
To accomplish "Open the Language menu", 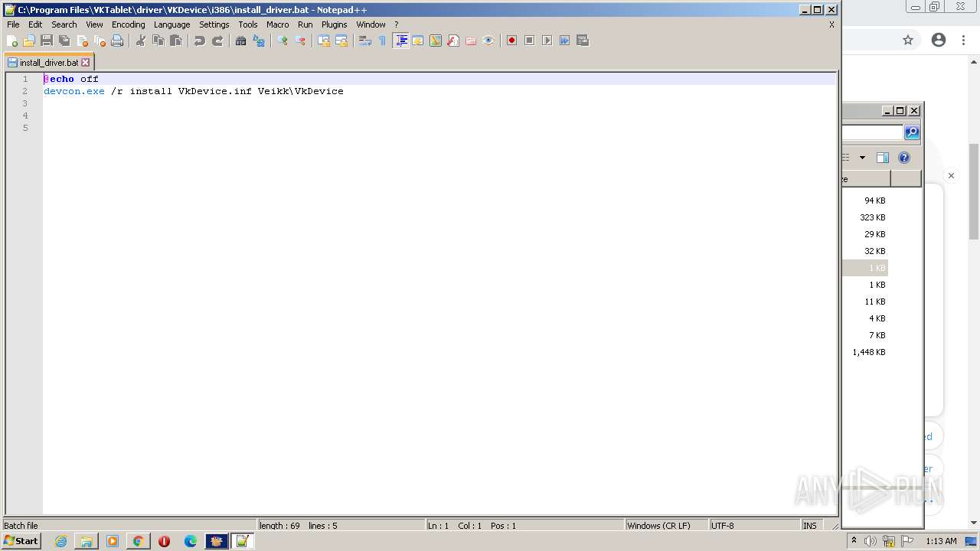I will point(171,24).
